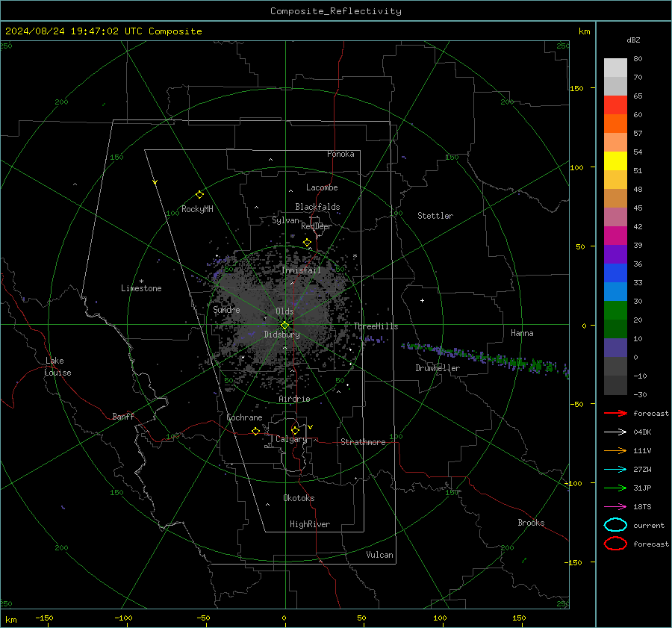Viewport: 672px width, 628px height.
Task: Click the blue 36 dBZ color swatch
Action: 615,273
